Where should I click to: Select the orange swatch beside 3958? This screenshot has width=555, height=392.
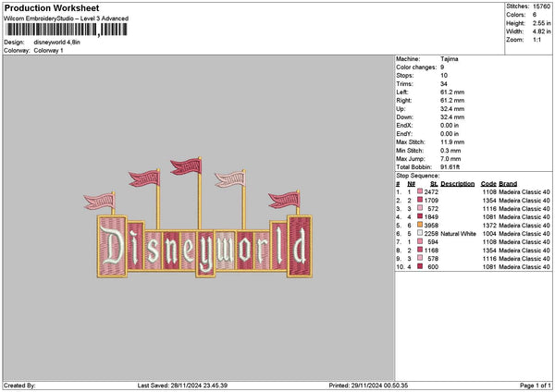point(420,225)
